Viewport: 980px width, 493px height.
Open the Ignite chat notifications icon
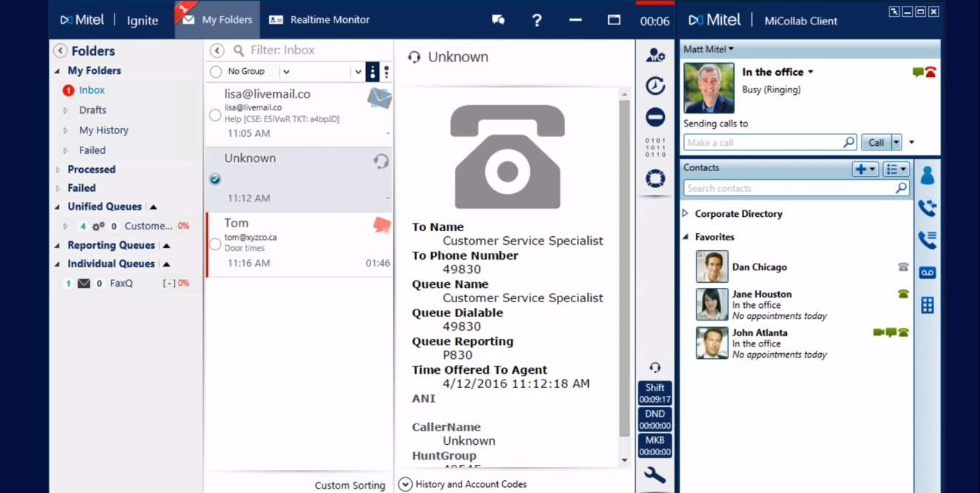(x=499, y=20)
